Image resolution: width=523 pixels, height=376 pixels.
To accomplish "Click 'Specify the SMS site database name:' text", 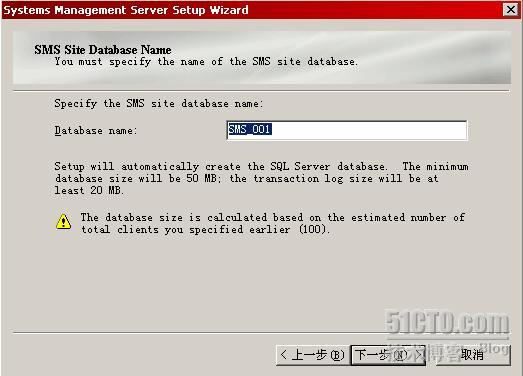I will pyautogui.click(x=159, y=103).
